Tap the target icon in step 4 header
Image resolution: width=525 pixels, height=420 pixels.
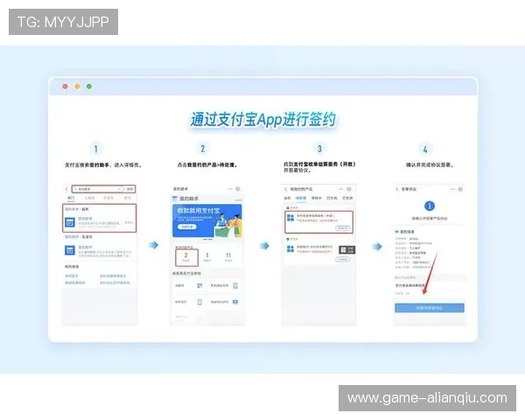460,189
